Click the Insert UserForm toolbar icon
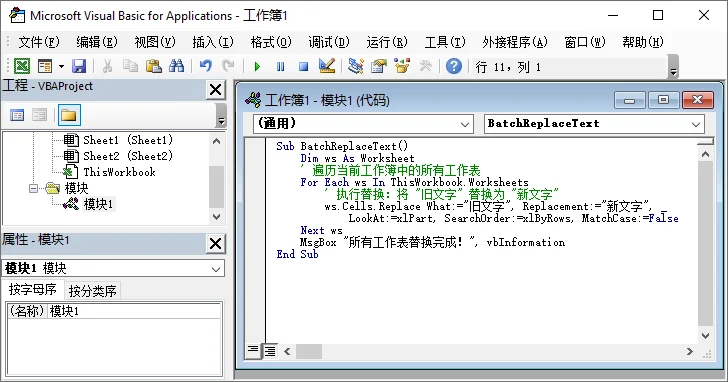This screenshot has height=382, width=728. pos(45,66)
